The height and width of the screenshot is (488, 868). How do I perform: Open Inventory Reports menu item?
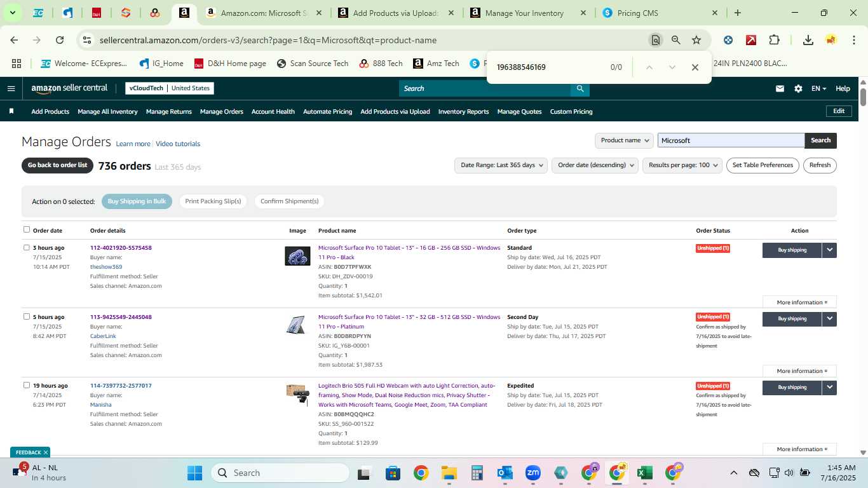[x=464, y=112]
